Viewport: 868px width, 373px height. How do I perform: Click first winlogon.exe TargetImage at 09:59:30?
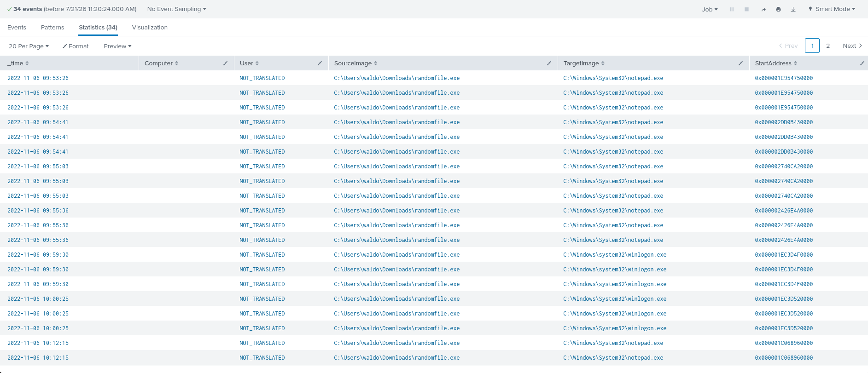click(x=615, y=255)
